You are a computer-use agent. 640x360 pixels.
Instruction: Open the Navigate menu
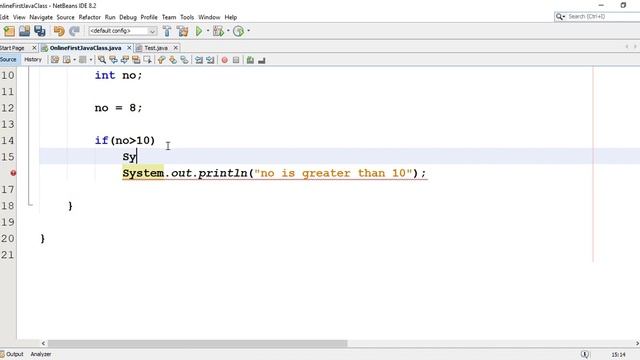41,17
